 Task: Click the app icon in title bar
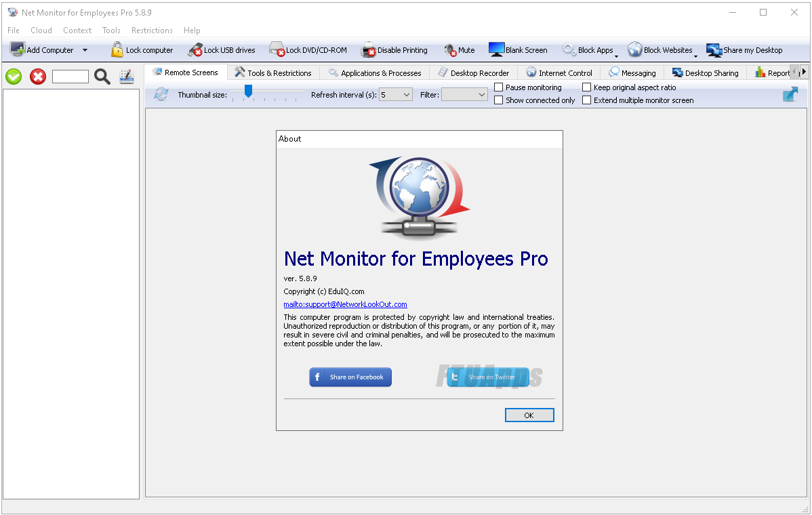[12, 12]
